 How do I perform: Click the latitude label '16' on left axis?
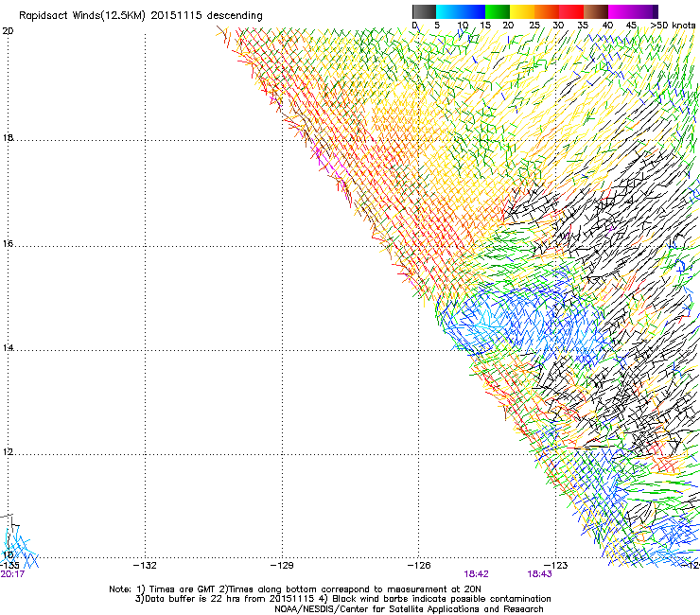click(8, 243)
